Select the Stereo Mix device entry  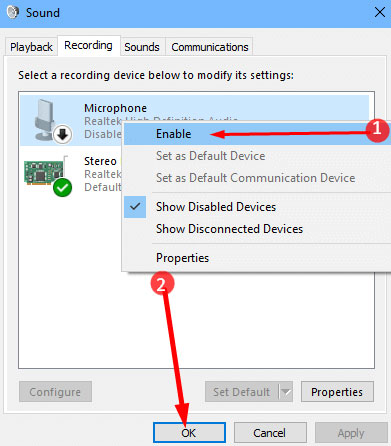click(72, 173)
